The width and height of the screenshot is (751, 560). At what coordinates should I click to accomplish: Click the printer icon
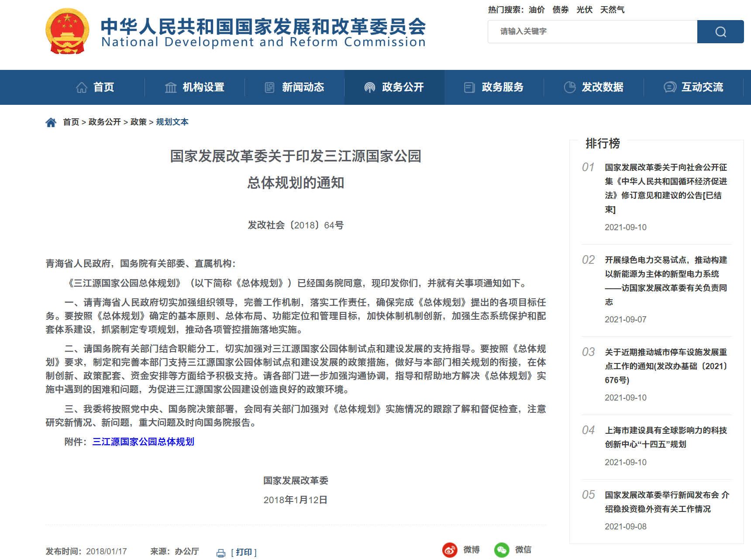coord(221,553)
